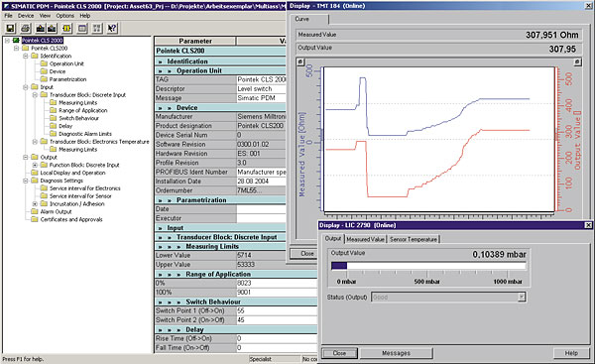Collapse Transducer Block: Discrete Input node
Screen dimensions: 595x364
[35, 95]
